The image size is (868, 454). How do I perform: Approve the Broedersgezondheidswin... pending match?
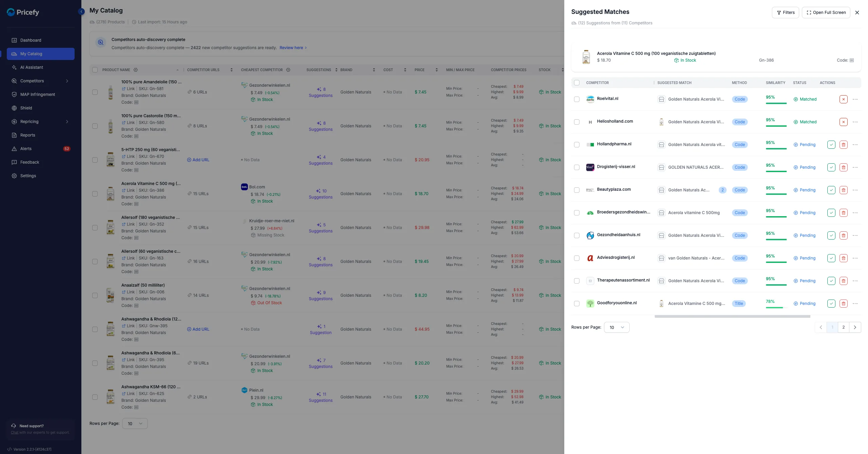(x=831, y=213)
